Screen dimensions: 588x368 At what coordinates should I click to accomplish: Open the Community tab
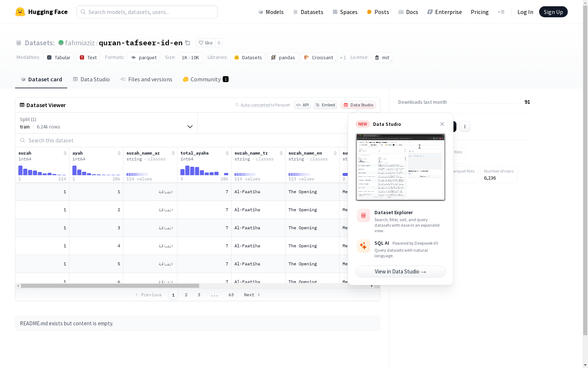click(x=206, y=79)
